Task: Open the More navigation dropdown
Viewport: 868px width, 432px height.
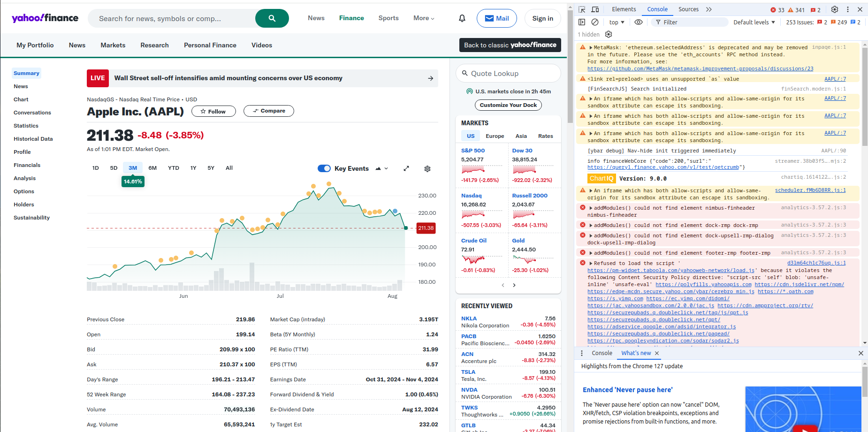Action: tap(424, 18)
